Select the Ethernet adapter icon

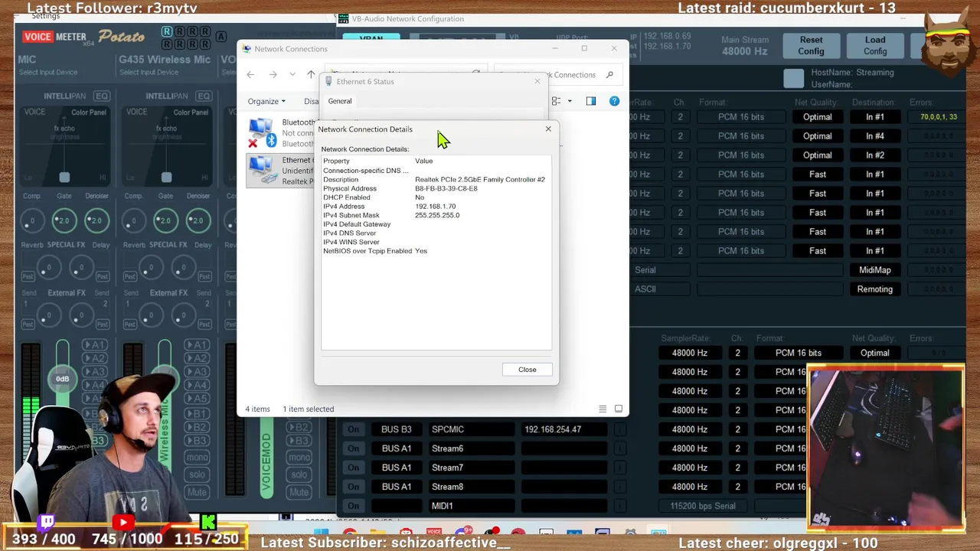click(x=262, y=170)
